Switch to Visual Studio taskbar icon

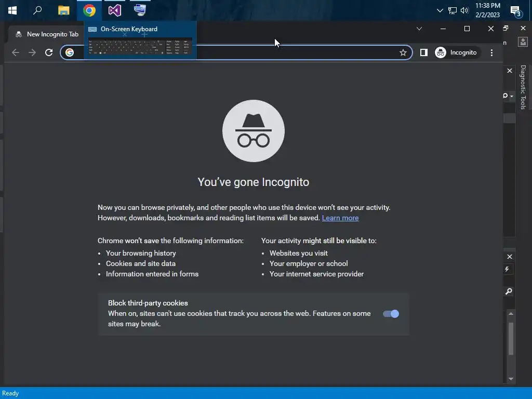[115, 10]
